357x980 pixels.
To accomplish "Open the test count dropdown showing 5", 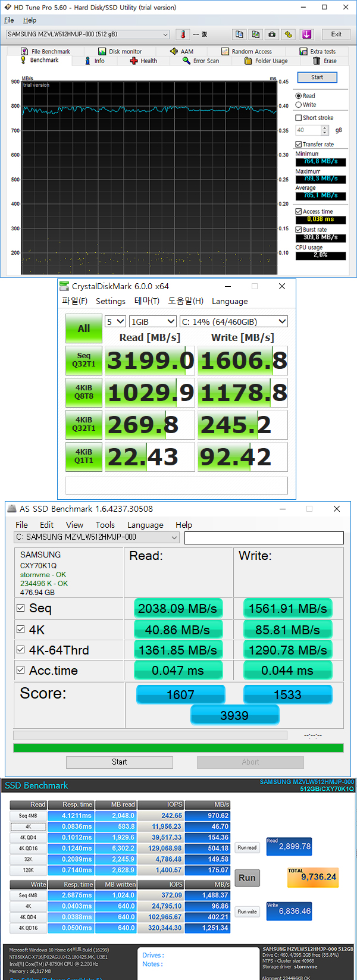I will 115,321.
